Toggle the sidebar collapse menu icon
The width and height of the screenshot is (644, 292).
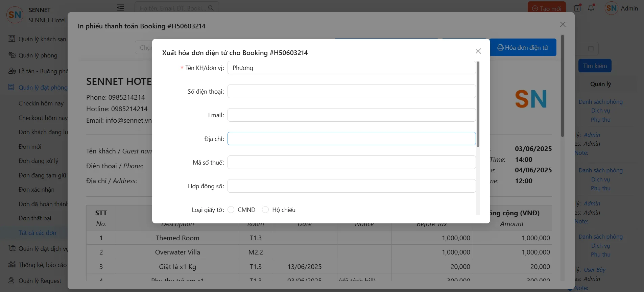(x=120, y=8)
